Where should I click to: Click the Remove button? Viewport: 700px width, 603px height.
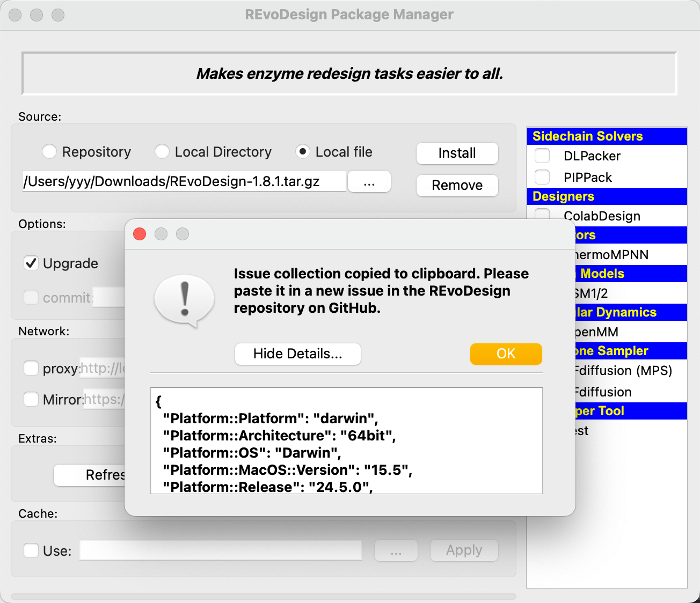(x=457, y=185)
